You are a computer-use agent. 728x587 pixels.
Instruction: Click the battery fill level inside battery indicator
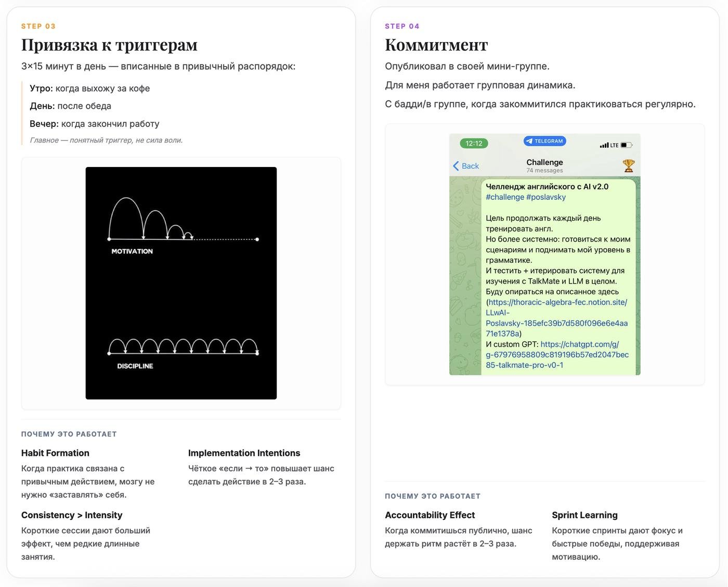[624, 145]
